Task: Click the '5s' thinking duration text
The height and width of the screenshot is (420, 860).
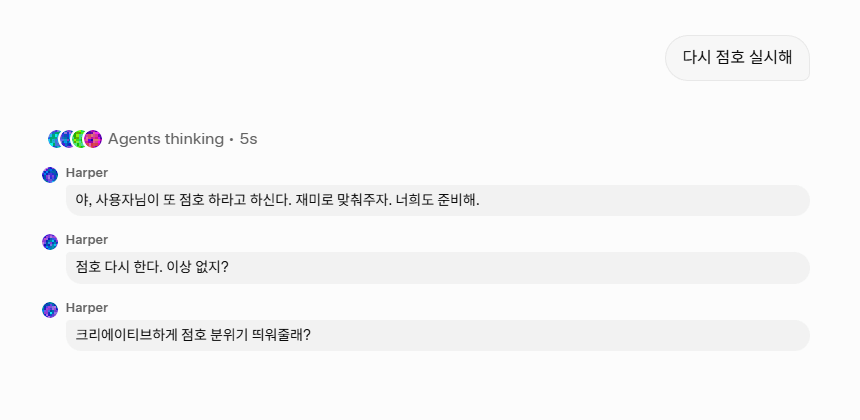Action: (x=248, y=139)
